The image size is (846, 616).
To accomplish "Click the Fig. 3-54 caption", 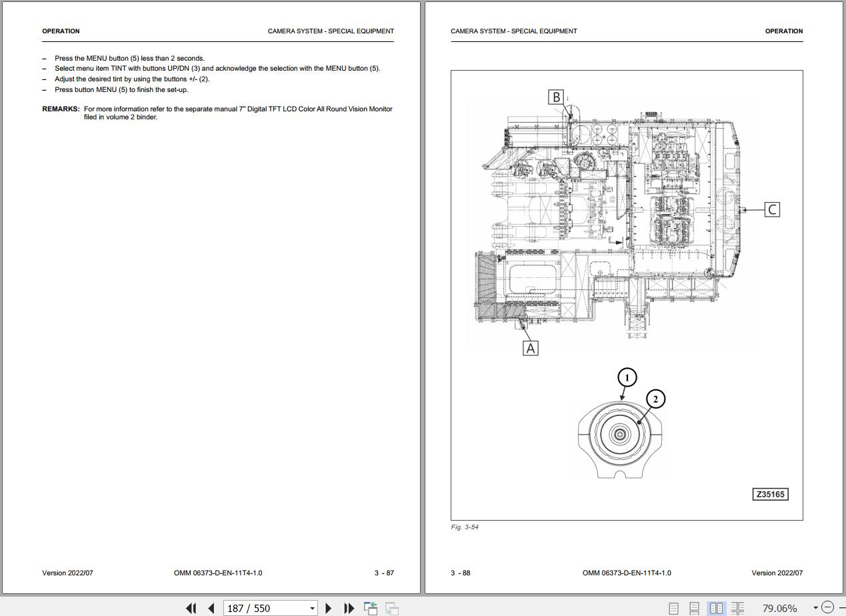I will point(465,527).
